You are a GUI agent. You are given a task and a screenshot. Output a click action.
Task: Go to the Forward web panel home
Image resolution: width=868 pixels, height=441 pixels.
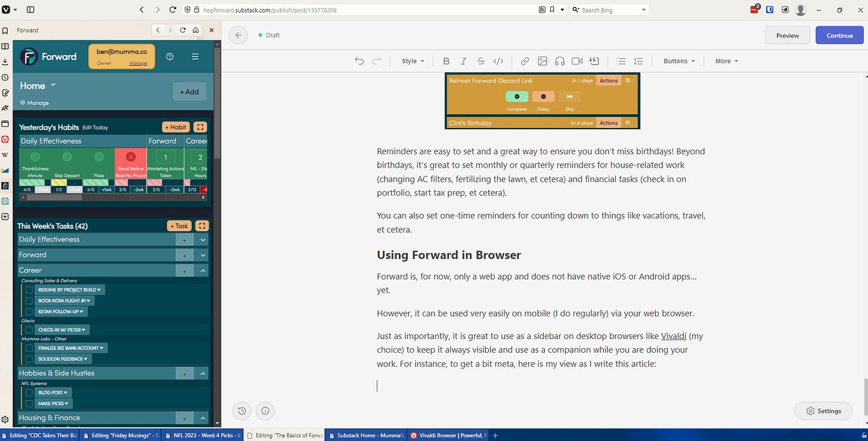click(196, 30)
